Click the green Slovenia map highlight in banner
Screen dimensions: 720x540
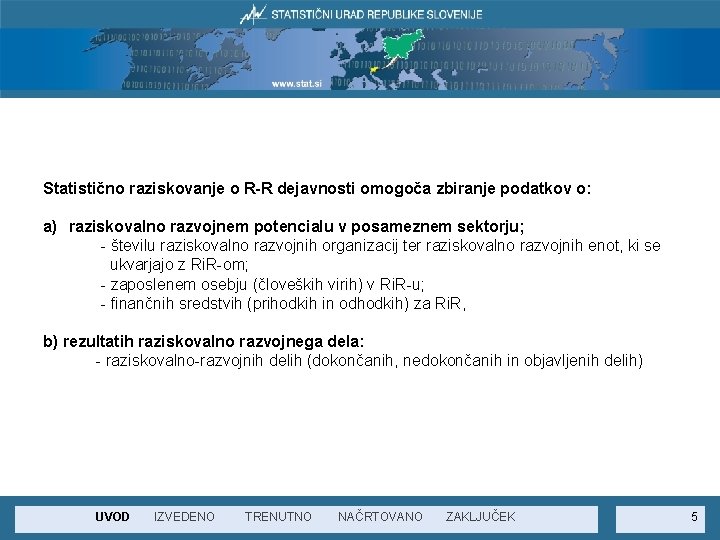pos(402,44)
